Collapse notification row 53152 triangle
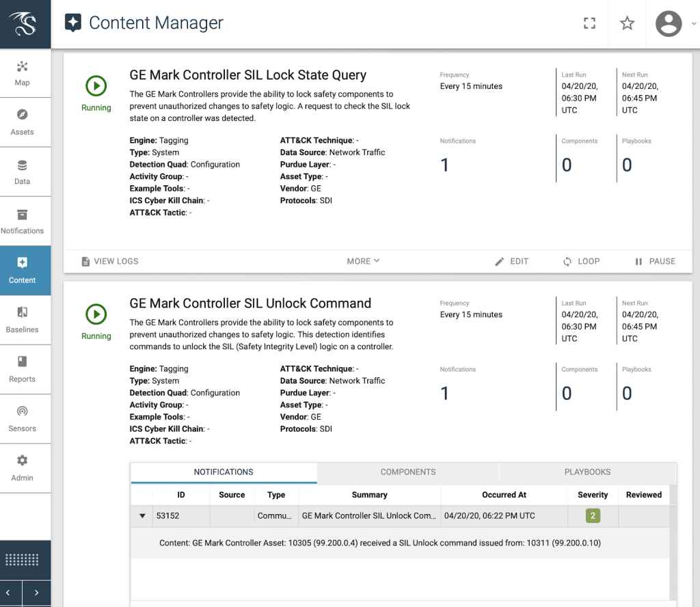This screenshot has height=607, width=700. tap(142, 516)
